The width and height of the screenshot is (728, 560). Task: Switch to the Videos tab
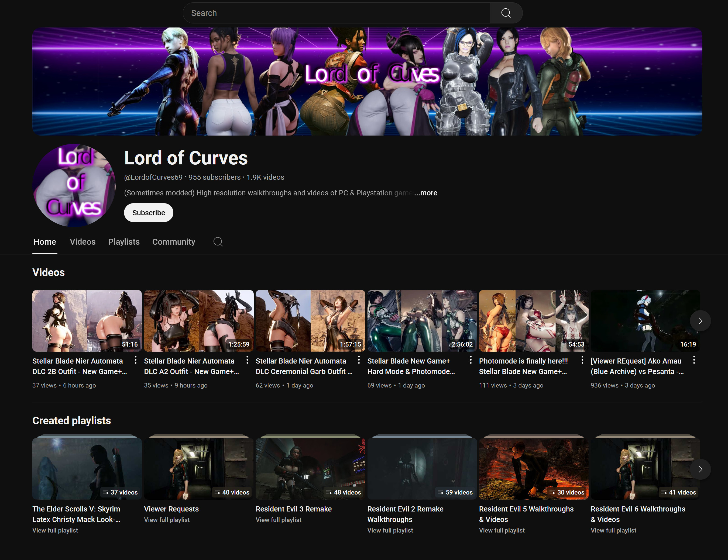(83, 241)
